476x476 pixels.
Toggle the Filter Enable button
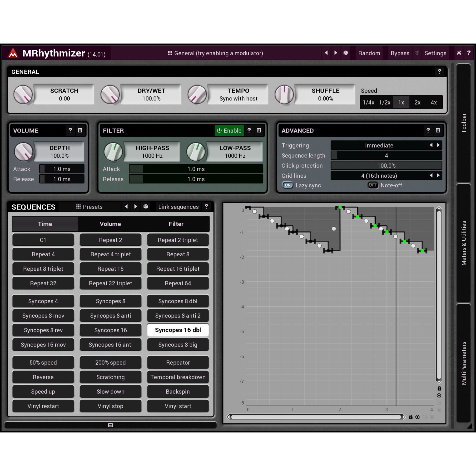click(x=229, y=130)
